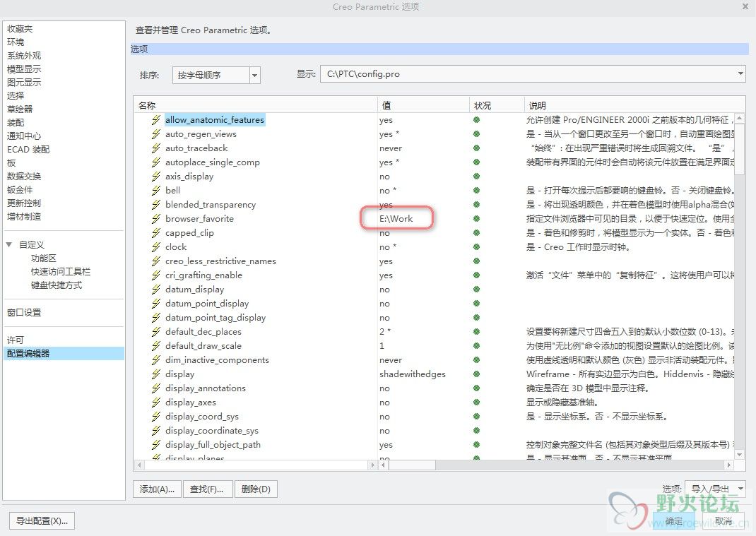
Task: Open the 数据交换 category
Action: [24, 177]
